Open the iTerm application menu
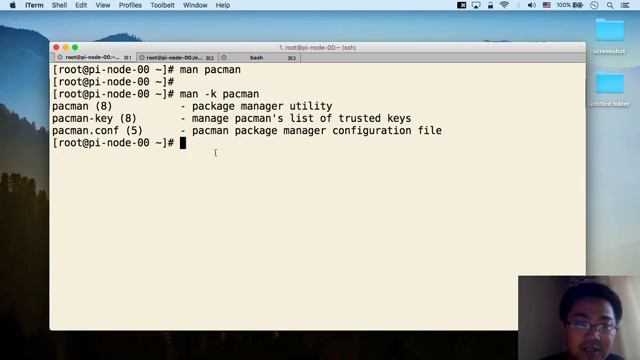Screen dimensions: 640x360 34,5
